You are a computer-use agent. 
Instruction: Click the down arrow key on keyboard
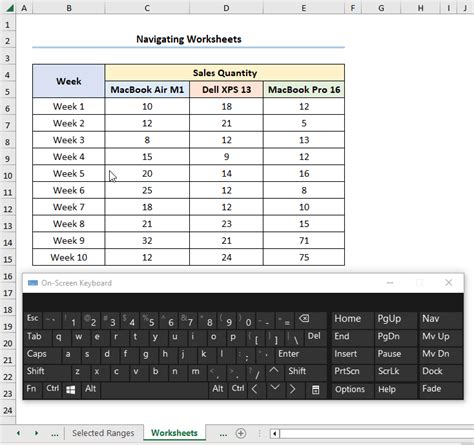pyautogui.click(x=275, y=389)
